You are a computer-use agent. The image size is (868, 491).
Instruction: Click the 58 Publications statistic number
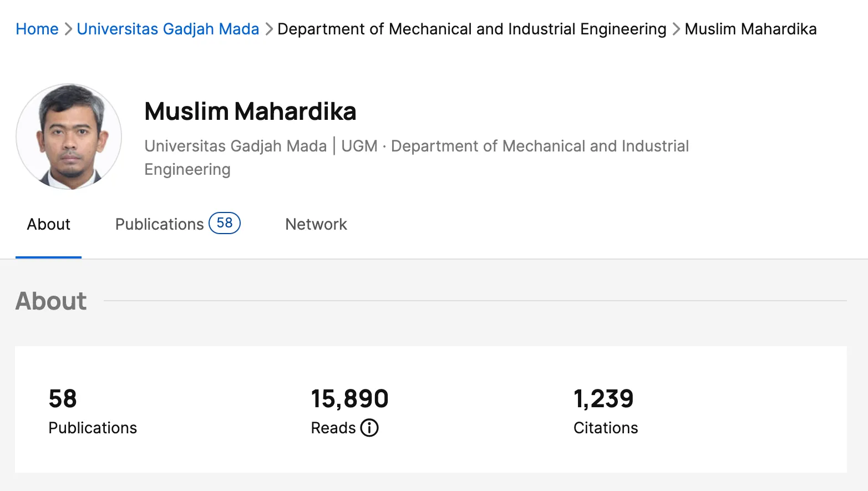point(63,399)
